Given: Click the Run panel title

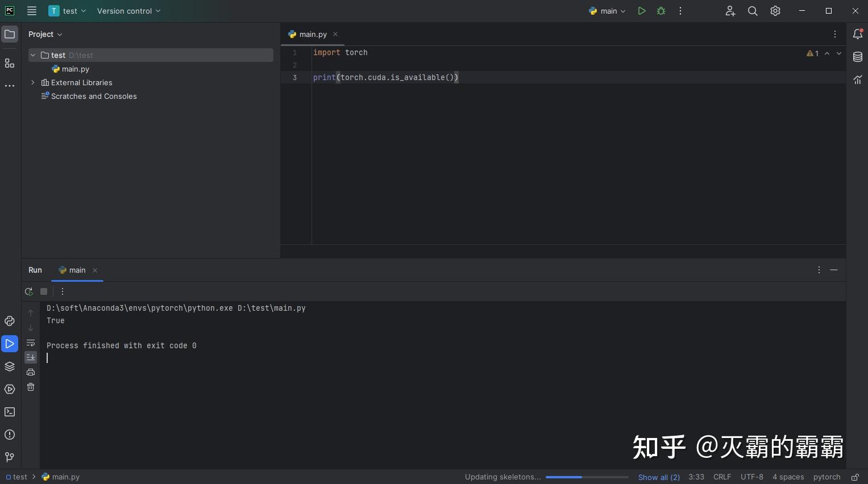Looking at the screenshot, I should click(x=35, y=270).
